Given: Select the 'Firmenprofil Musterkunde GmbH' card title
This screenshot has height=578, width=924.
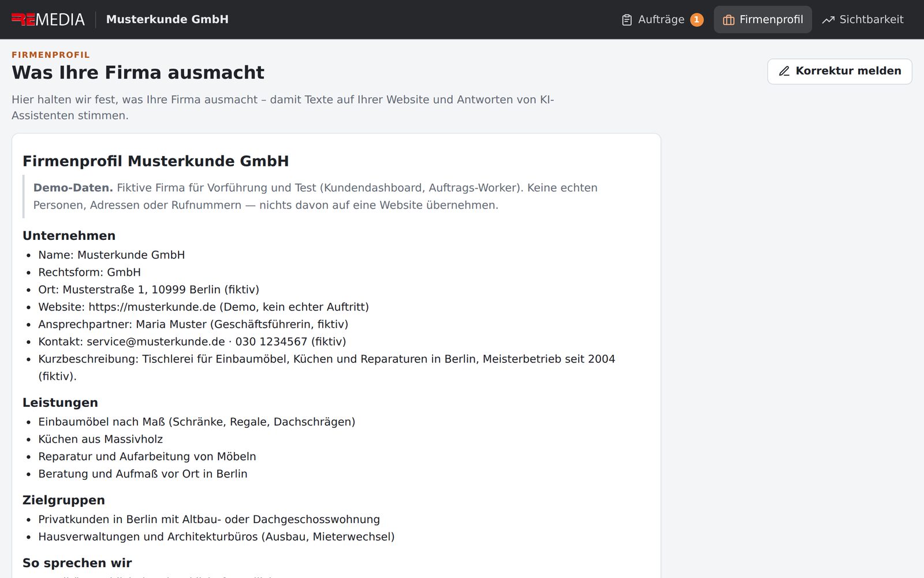Looking at the screenshot, I should (x=155, y=161).
